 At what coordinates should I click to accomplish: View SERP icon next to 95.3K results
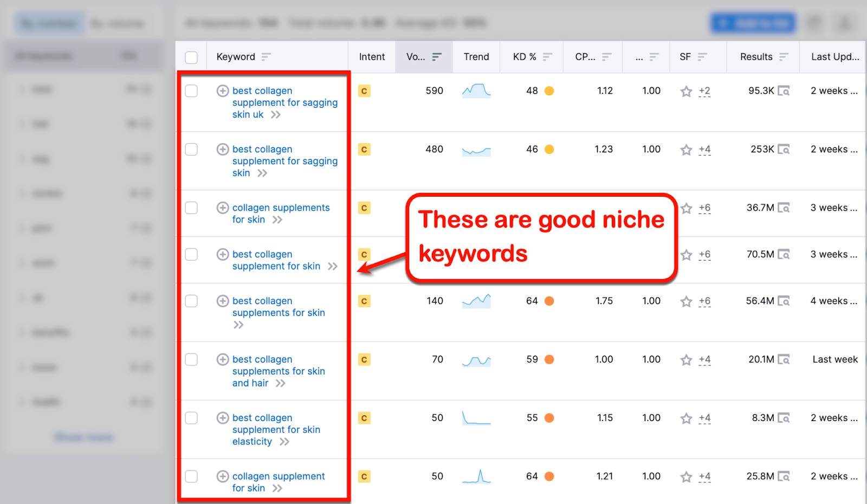[784, 91]
